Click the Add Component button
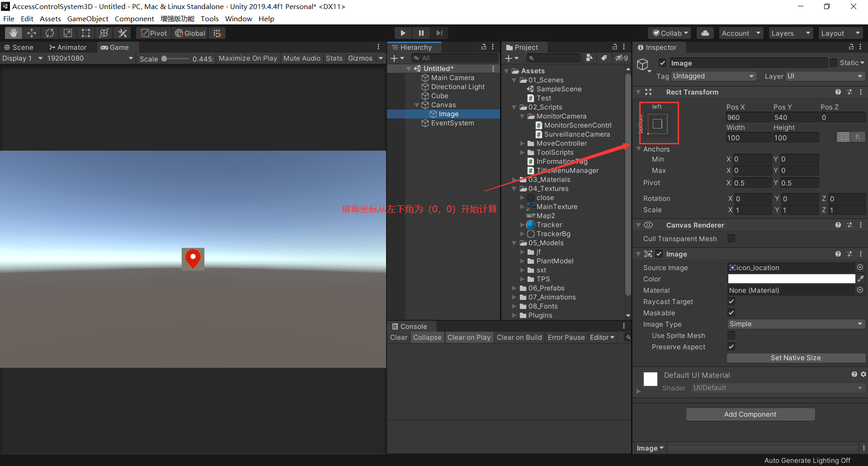The width and height of the screenshot is (868, 466). (x=750, y=414)
